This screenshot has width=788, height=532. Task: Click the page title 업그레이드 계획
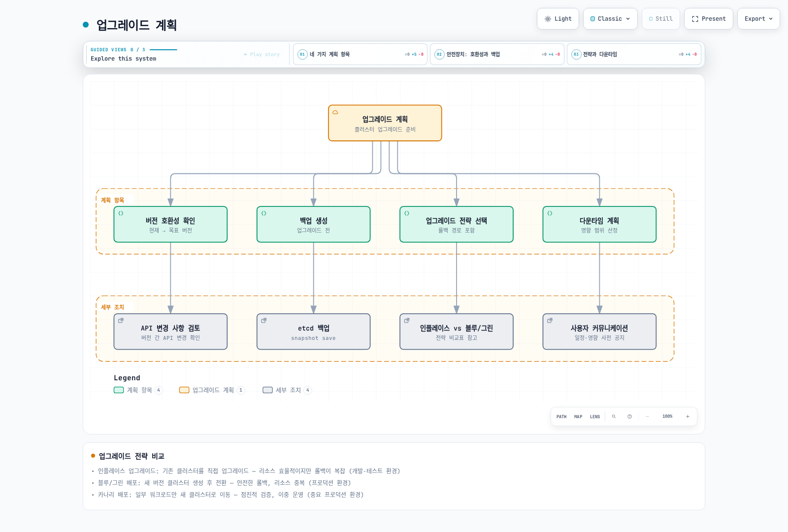(136, 25)
